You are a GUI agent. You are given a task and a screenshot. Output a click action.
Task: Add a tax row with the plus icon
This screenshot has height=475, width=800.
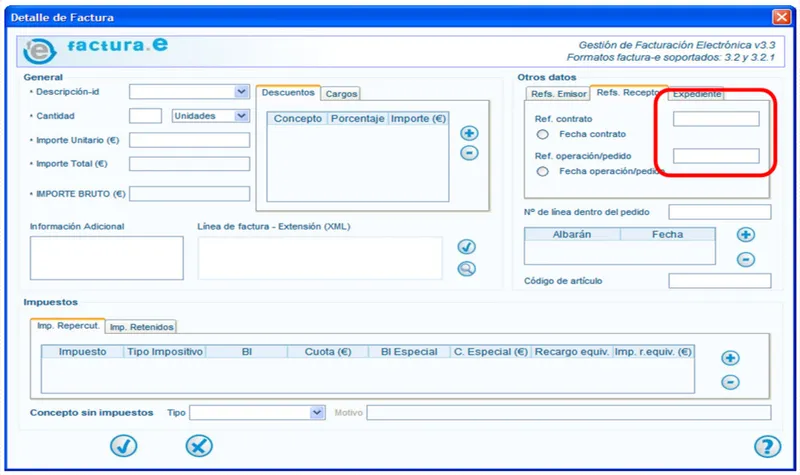730,358
